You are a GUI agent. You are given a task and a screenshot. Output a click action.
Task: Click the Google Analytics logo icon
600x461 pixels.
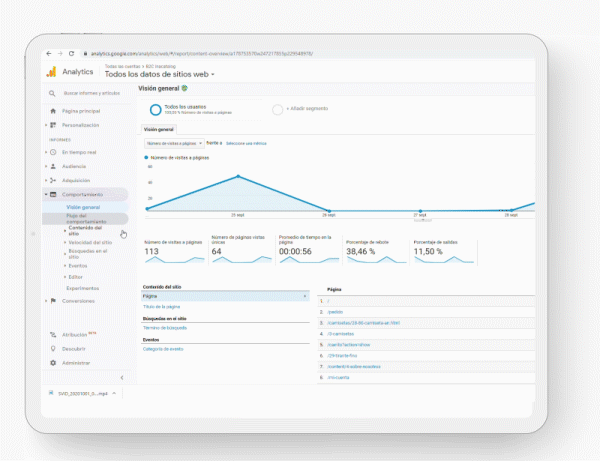[x=51, y=72]
